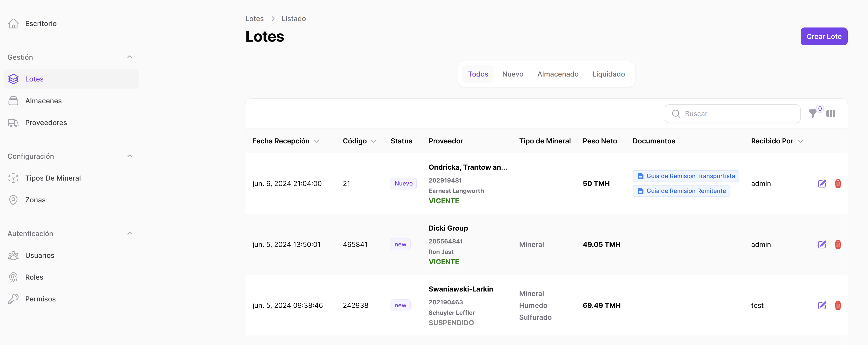Image resolution: width=868 pixels, height=345 pixels.
Task: Switch to the Nuevo tab
Action: coord(513,74)
